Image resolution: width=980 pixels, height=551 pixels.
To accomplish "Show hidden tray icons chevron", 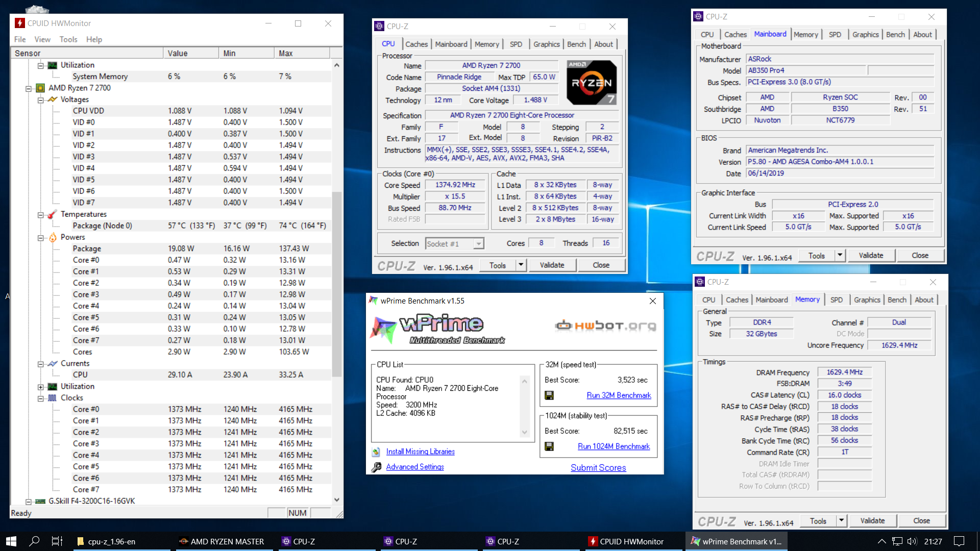I will [881, 541].
